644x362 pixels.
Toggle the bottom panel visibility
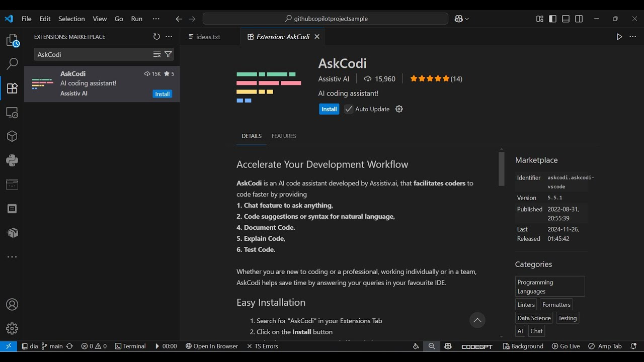(x=566, y=19)
